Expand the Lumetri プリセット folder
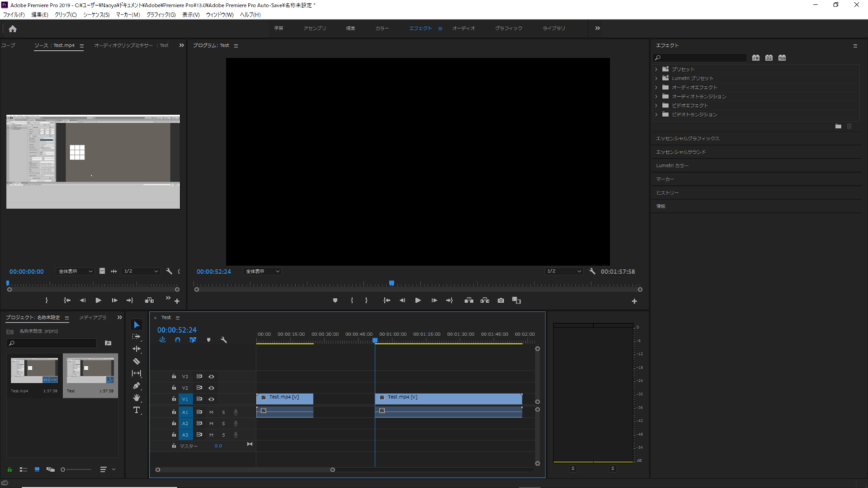 click(657, 78)
